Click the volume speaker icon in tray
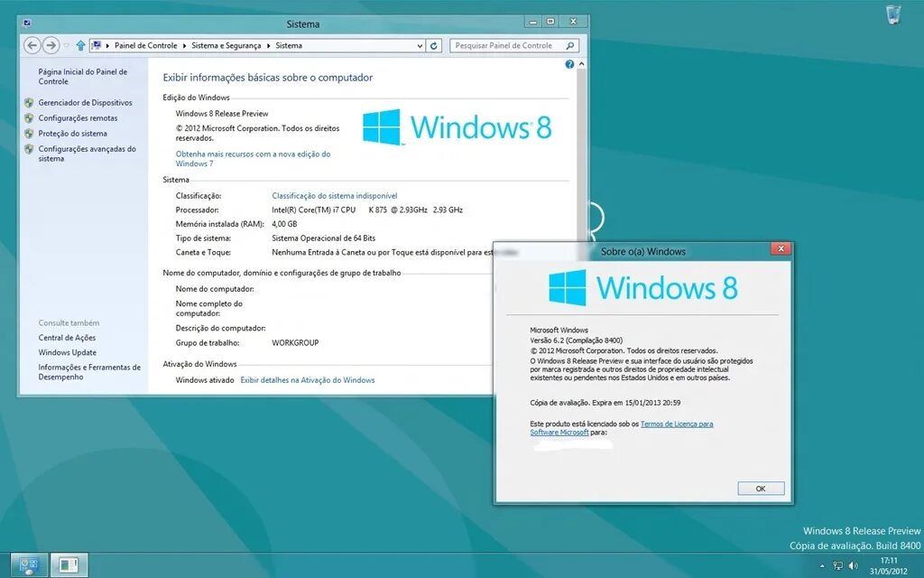The width and height of the screenshot is (924, 578). coord(853,565)
